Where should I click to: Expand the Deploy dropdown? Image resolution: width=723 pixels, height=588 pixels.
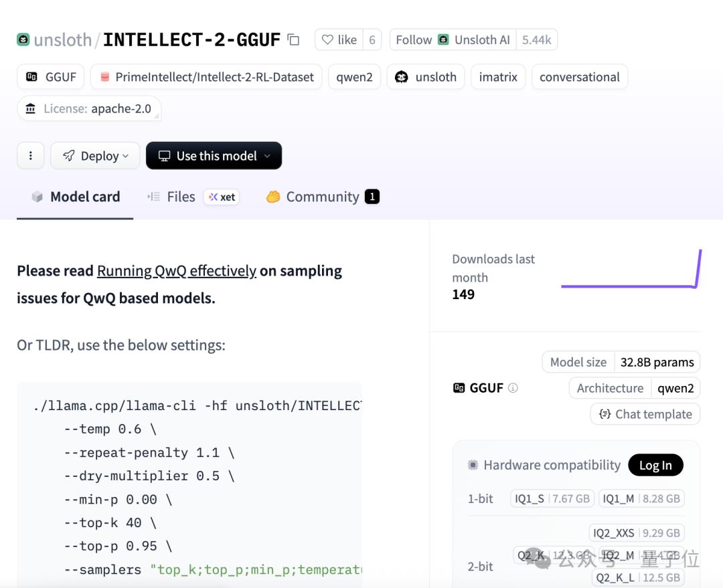coord(95,156)
